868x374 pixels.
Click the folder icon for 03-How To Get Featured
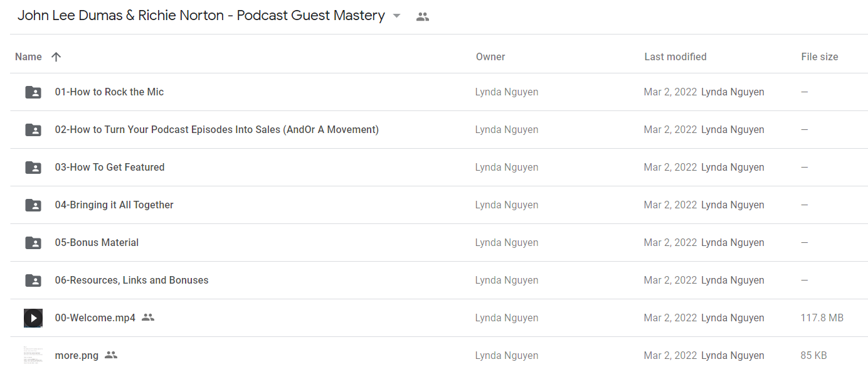coord(33,168)
